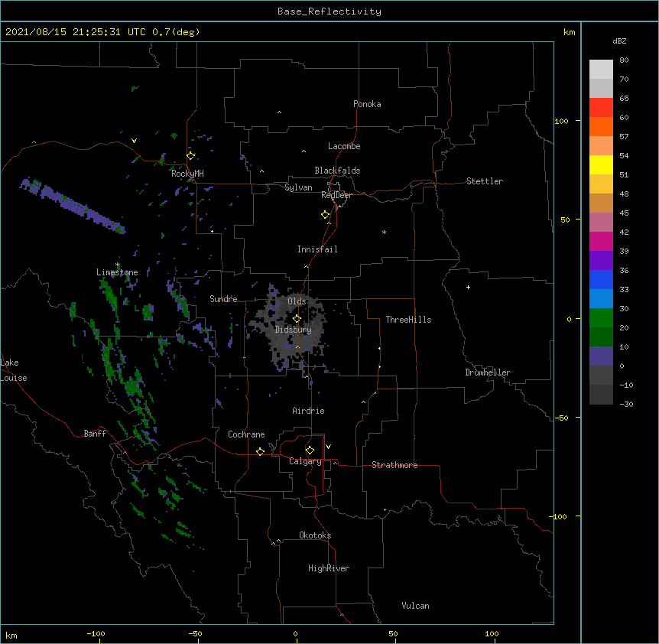Click the yellow V marker northeast of Calgary
This screenshot has width=659, height=644.
click(328, 447)
